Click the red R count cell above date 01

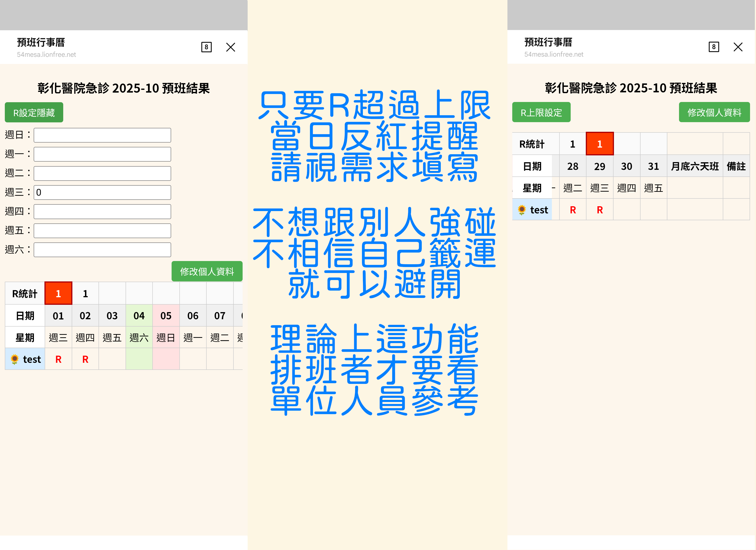click(58, 294)
